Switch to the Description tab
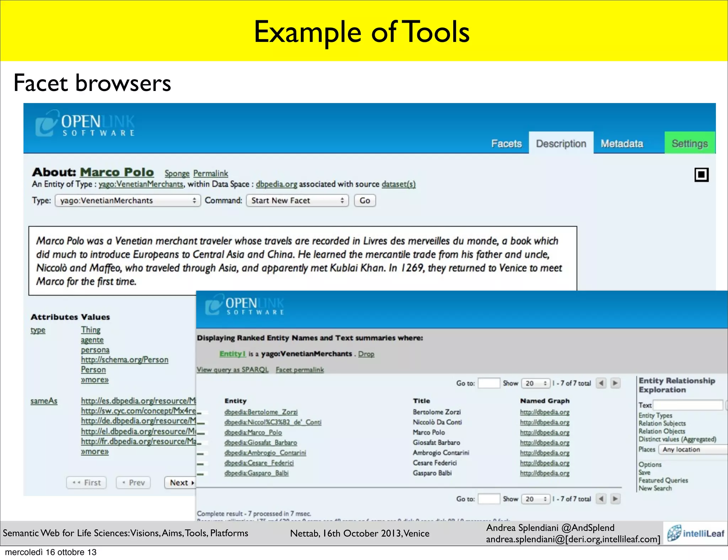Image resolution: width=728 pixels, height=560 pixels. 561,143
